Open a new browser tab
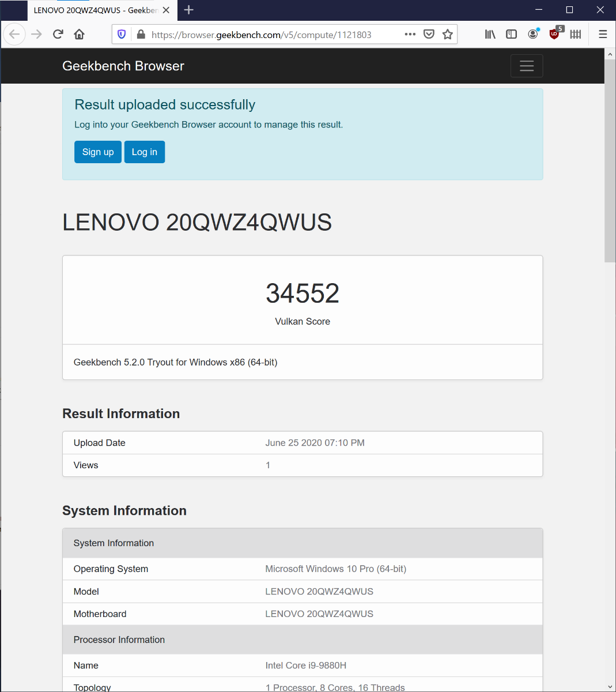616x692 pixels. point(189,10)
